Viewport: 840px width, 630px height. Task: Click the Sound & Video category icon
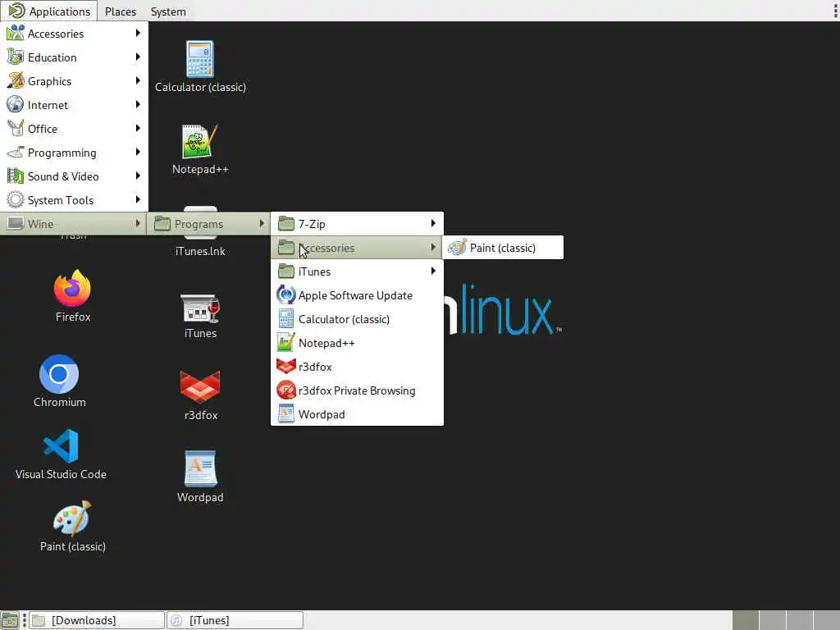pyautogui.click(x=15, y=176)
